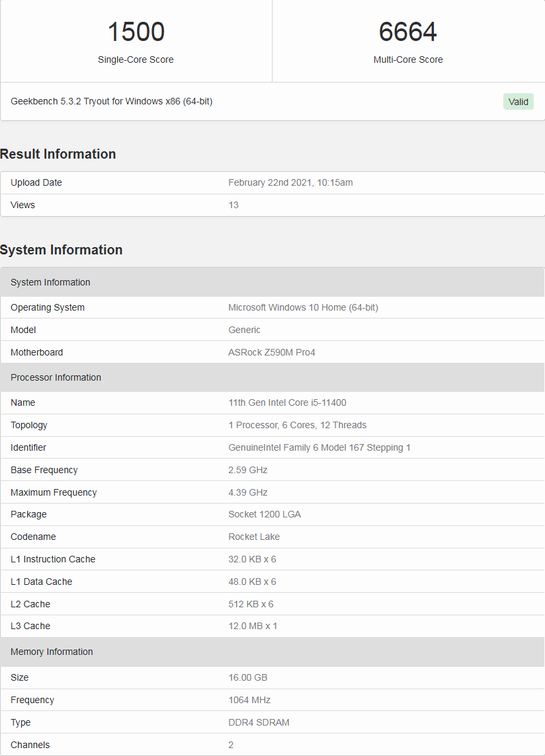Click the Topology value with 6 Cores
The image size is (545, 756).
pyautogui.click(x=297, y=425)
